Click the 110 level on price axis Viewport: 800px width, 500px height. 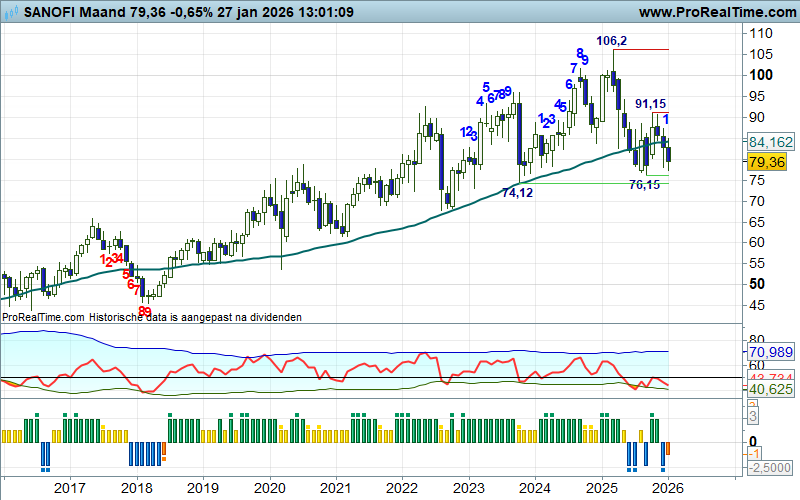click(x=762, y=33)
